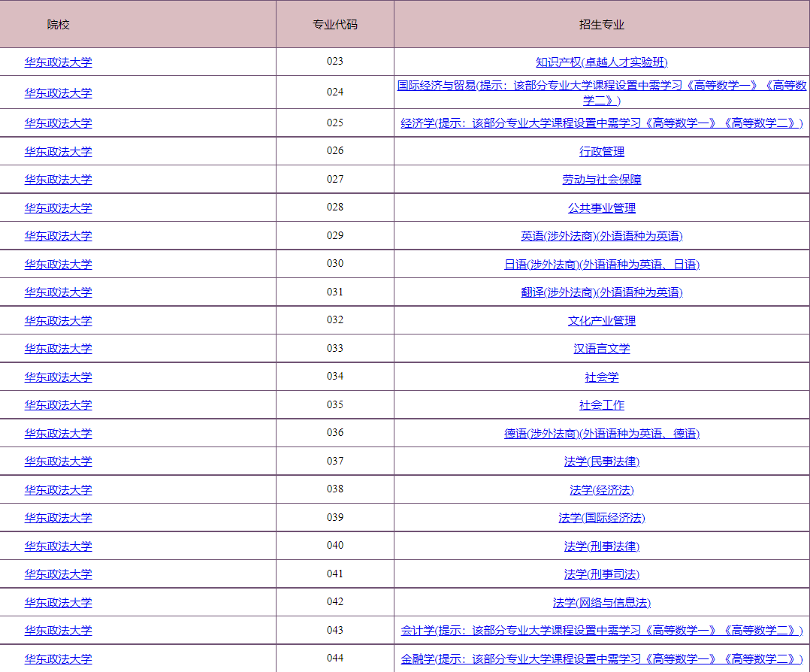Select the code cell 044
Viewport: 810px width, 672px height.
point(335,658)
